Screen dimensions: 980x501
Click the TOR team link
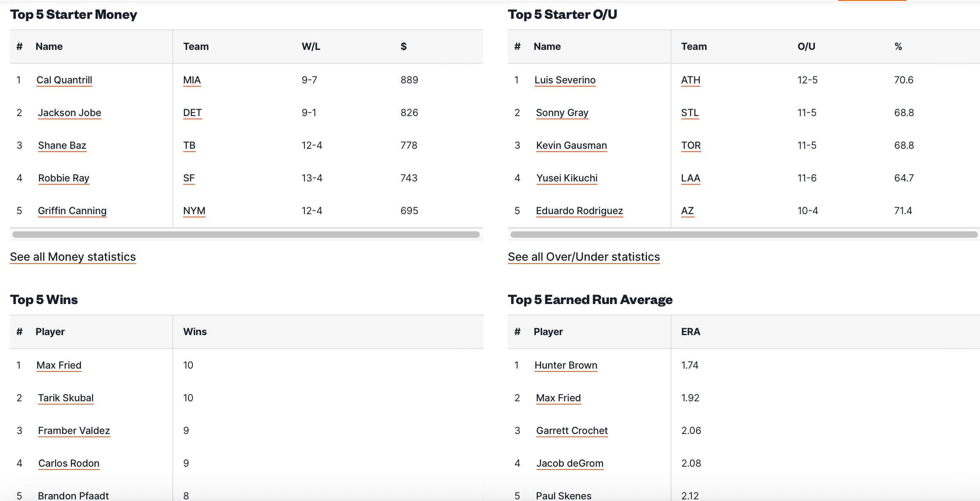point(691,145)
